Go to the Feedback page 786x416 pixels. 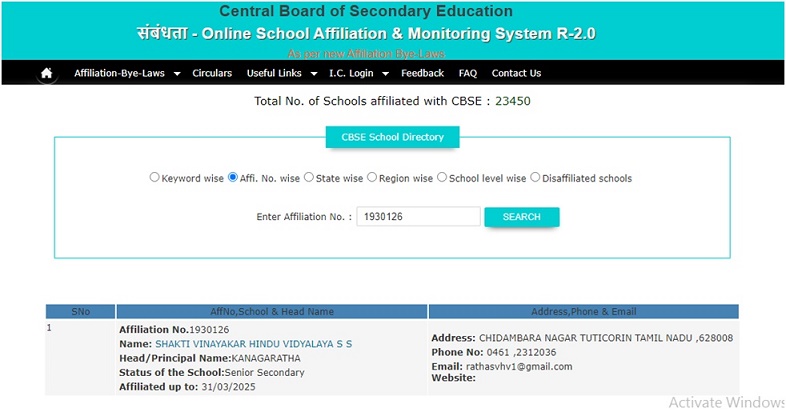422,73
